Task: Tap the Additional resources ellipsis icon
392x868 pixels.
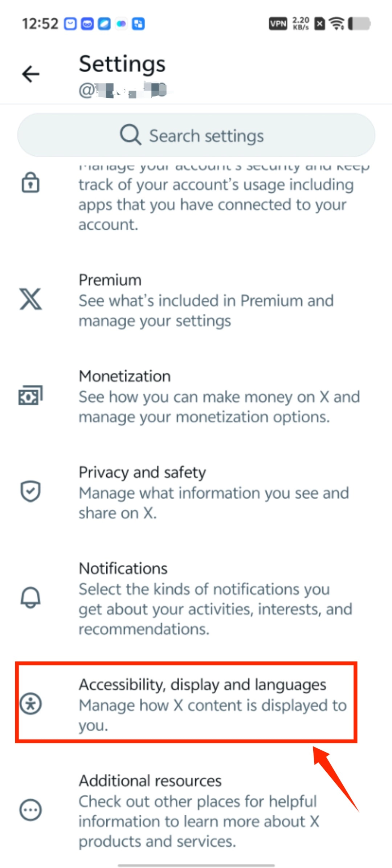Action: click(30, 810)
